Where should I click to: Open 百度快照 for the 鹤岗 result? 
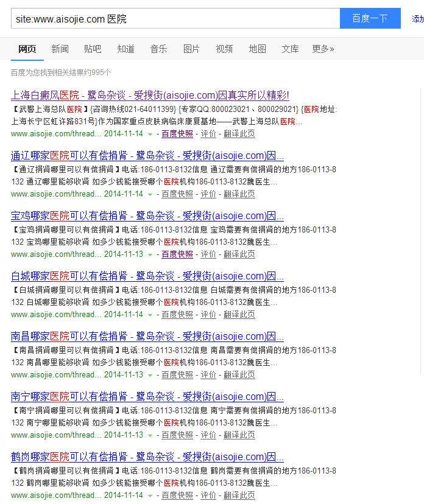coord(177,495)
